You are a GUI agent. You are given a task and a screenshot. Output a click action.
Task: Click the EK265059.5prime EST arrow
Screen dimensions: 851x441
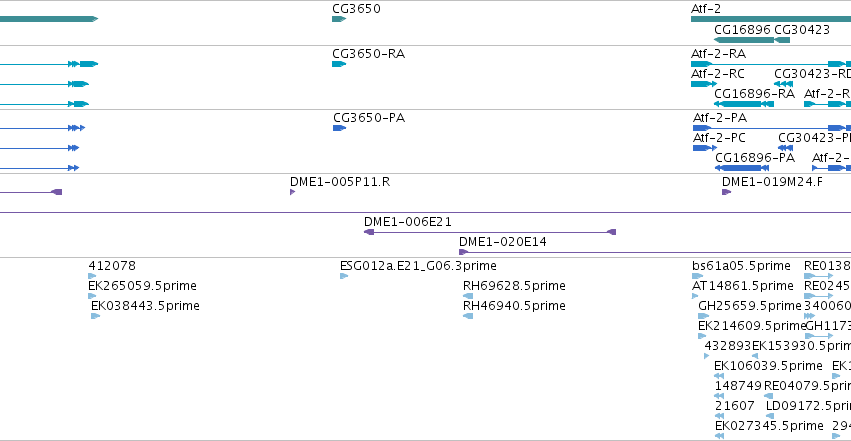click(92, 296)
